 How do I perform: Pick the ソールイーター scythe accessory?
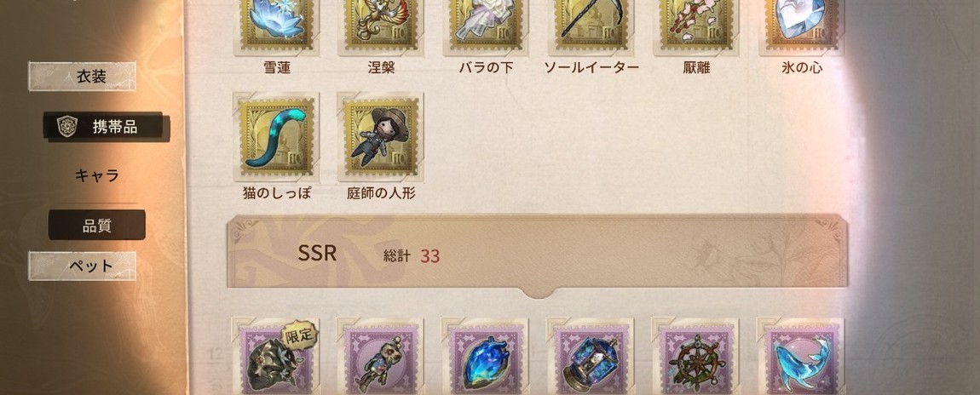[x=591, y=25]
